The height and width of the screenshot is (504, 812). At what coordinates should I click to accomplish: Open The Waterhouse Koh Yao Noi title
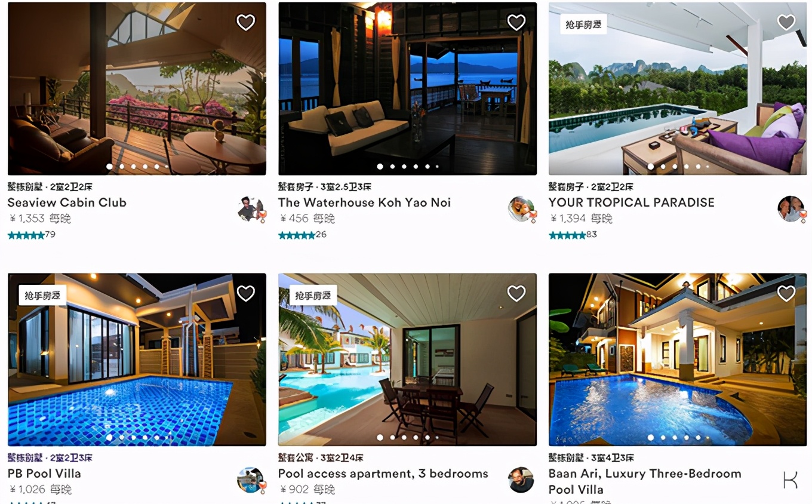(x=364, y=202)
